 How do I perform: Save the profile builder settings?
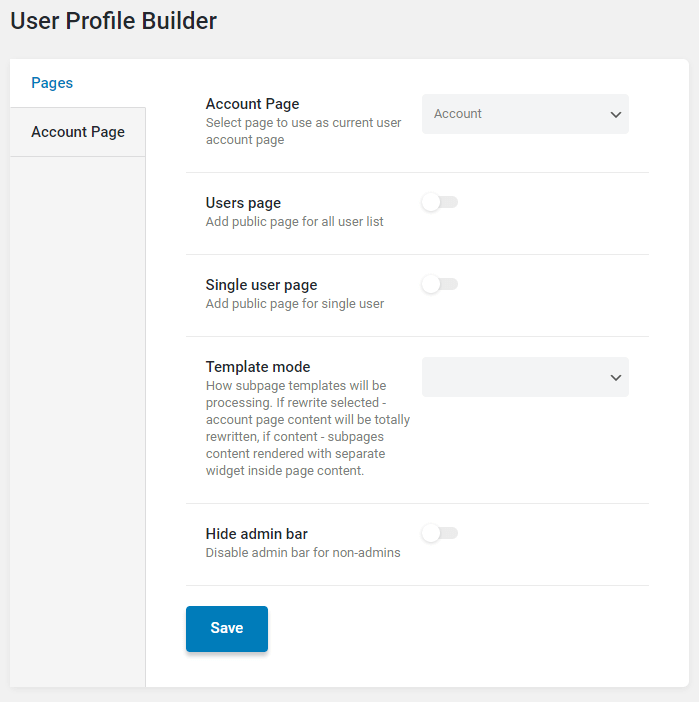(x=227, y=628)
